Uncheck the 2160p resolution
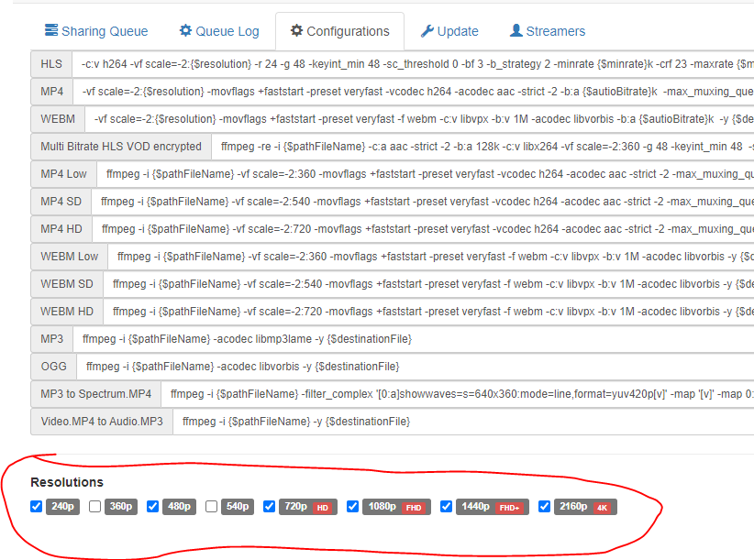 544,506
